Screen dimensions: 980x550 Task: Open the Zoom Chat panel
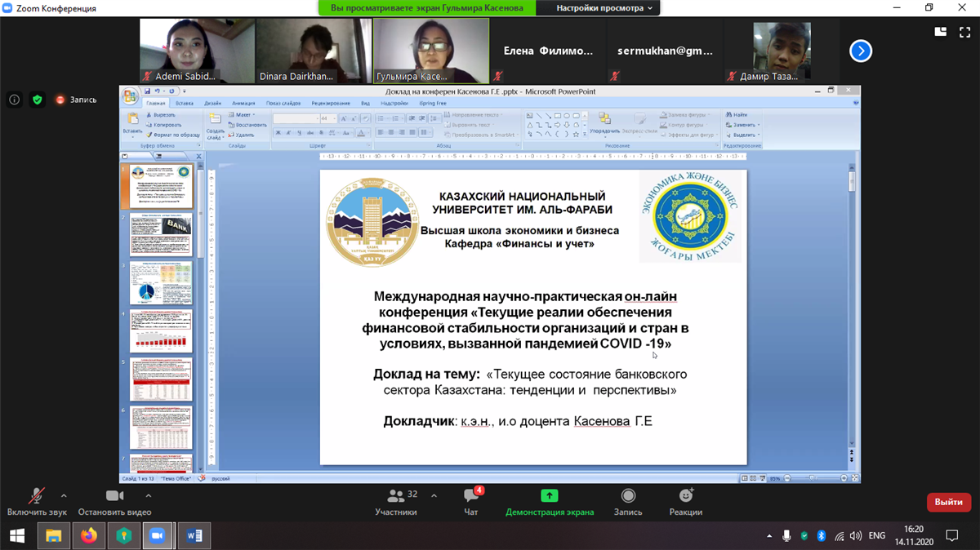[x=471, y=500]
